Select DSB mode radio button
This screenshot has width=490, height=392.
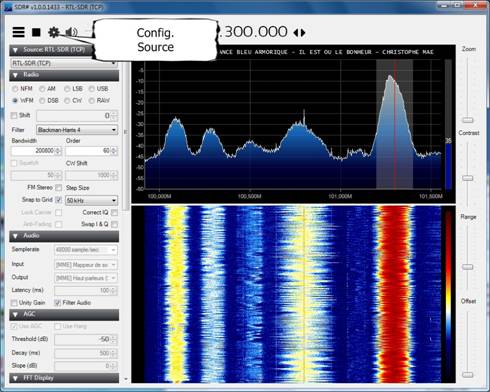pyautogui.click(x=42, y=100)
